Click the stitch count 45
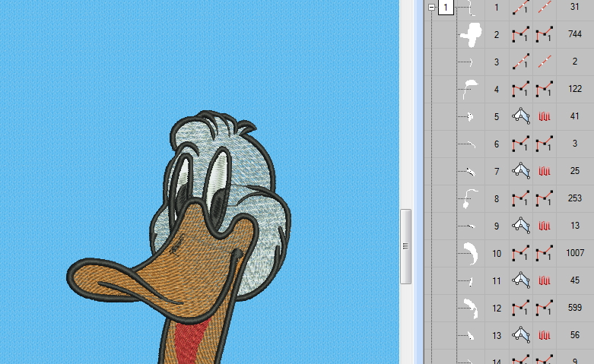 (x=575, y=280)
